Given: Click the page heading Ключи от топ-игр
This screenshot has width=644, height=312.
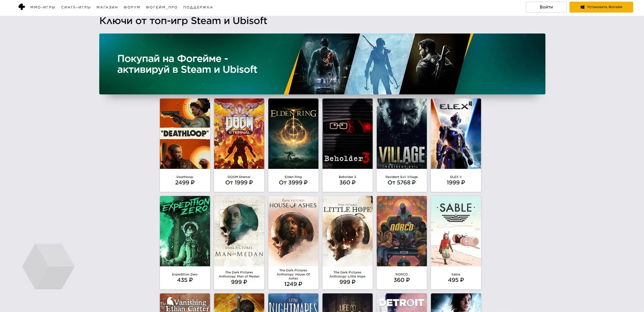Looking at the screenshot, I should point(183,21).
